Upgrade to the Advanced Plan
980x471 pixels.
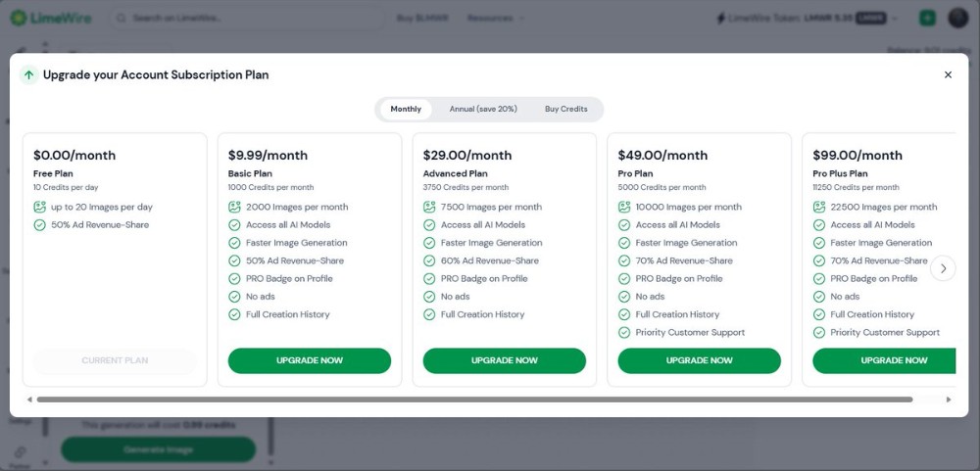(x=504, y=360)
